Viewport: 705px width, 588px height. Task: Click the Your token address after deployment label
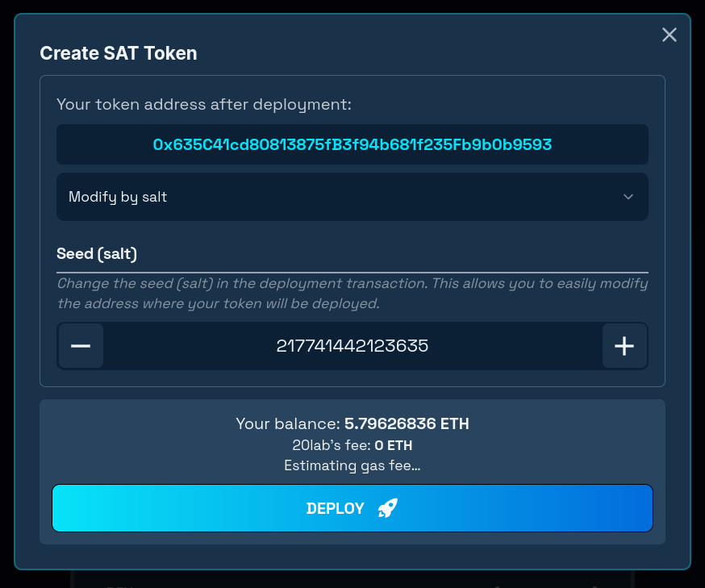(204, 104)
